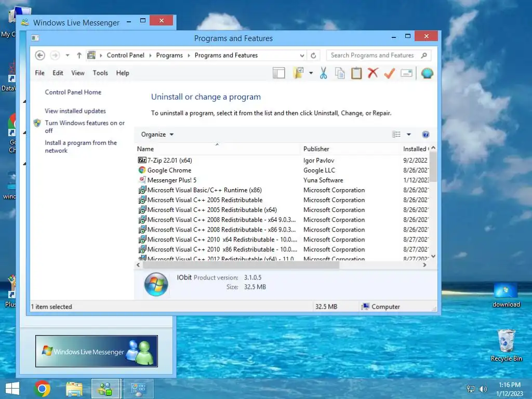Click the Messenger taskbar icon
The width and height of the screenshot is (532, 399).
coord(105,389)
